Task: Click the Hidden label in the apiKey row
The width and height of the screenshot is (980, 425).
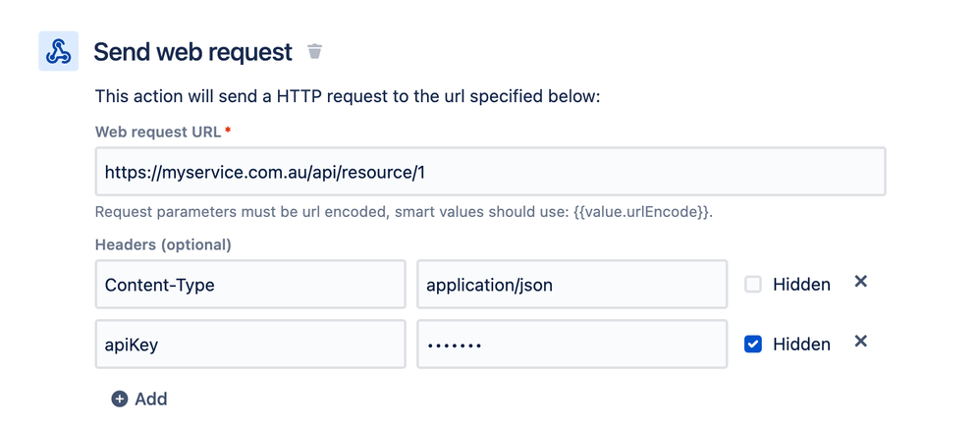Action: (801, 345)
